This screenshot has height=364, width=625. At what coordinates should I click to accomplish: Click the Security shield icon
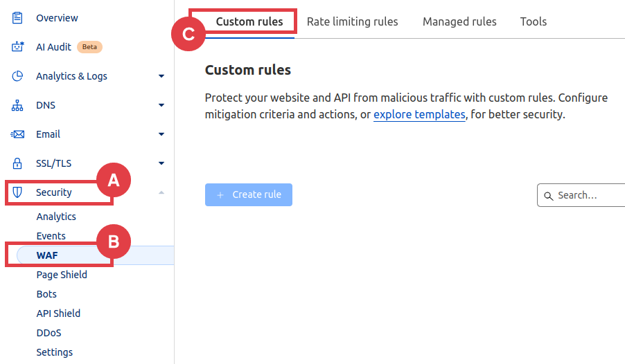[18, 192]
